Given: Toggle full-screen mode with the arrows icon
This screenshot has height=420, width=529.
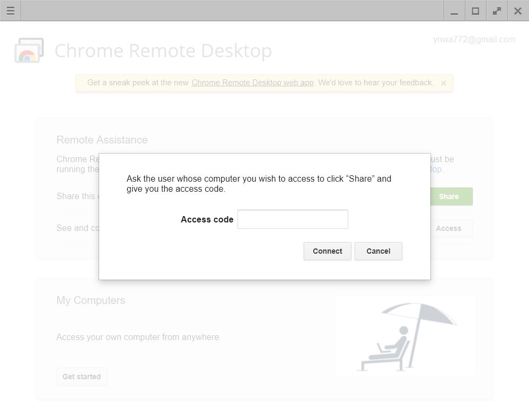Looking at the screenshot, I should click(497, 11).
